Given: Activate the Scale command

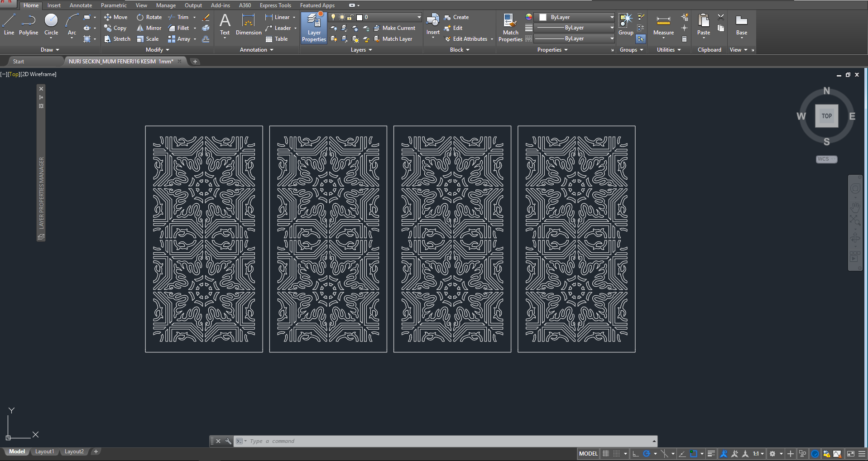Looking at the screenshot, I should point(148,39).
